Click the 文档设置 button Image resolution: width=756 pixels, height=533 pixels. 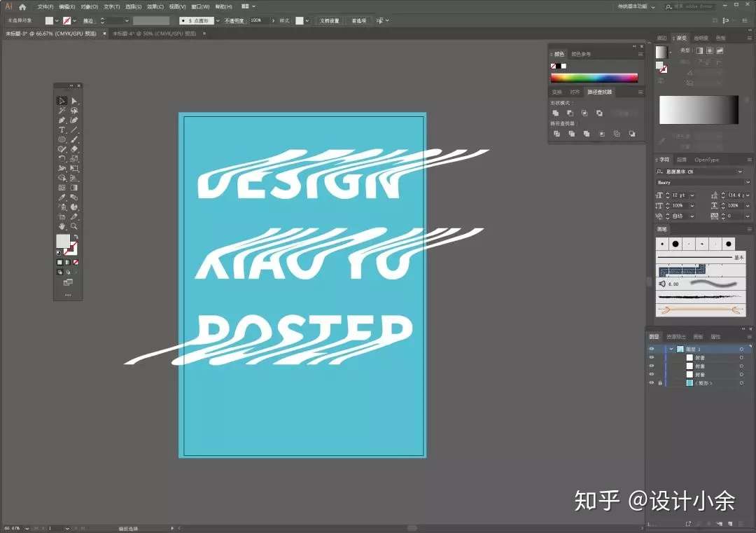330,21
